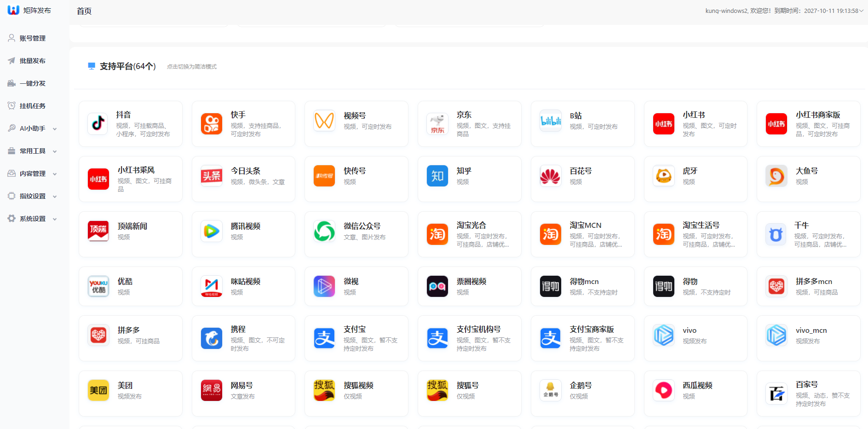Click the 咪咕视频 icon
The image size is (868, 429).
(x=211, y=286)
